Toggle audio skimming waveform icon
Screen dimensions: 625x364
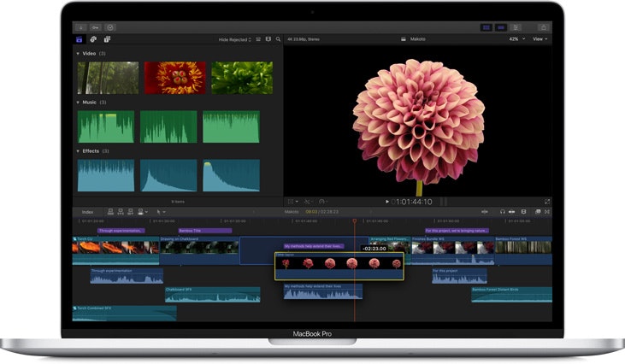(485, 212)
